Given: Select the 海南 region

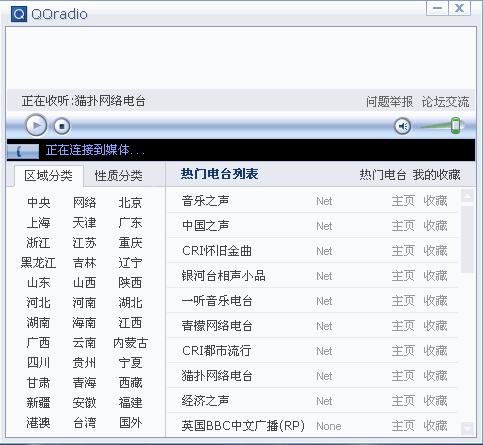Looking at the screenshot, I should click(x=85, y=323).
